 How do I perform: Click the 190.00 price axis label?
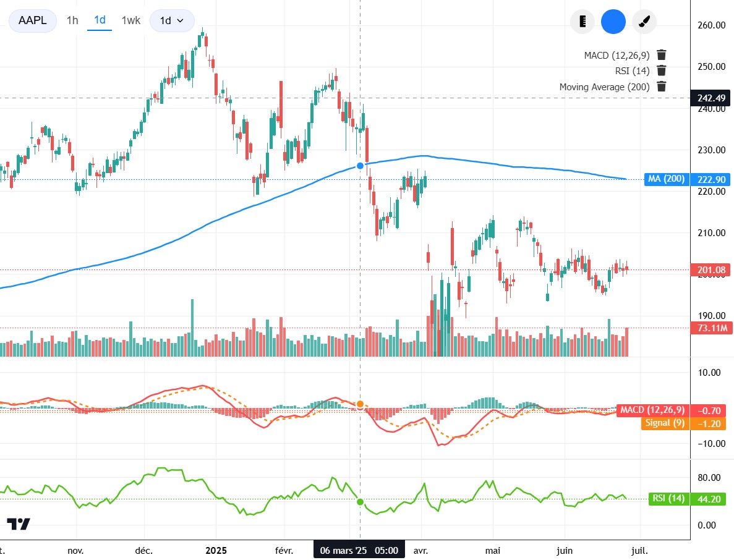(x=712, y=316)
